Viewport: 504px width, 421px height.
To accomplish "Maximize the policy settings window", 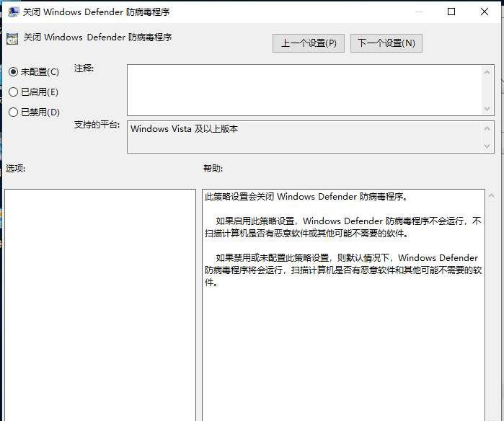I will point(451,12).
